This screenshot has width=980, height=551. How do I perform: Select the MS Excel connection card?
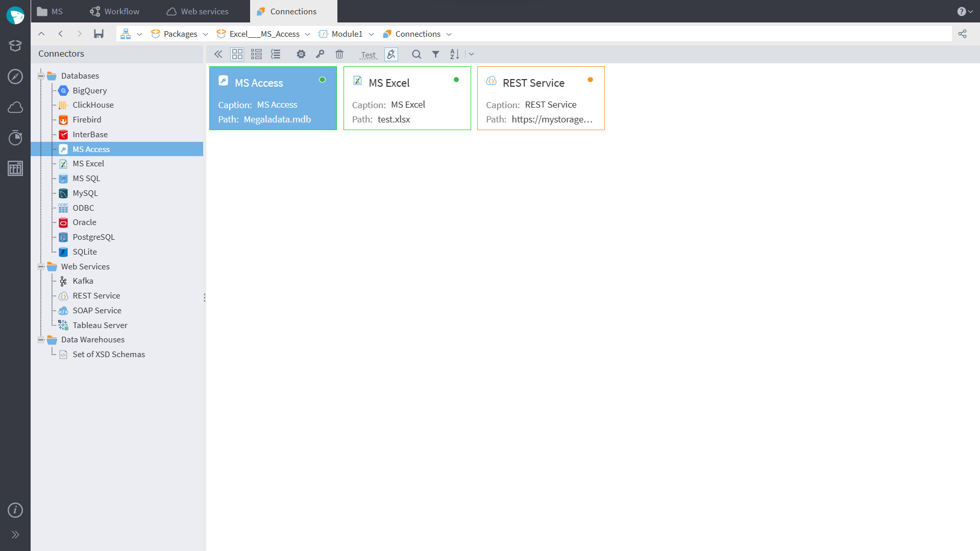tap(407, 98)
